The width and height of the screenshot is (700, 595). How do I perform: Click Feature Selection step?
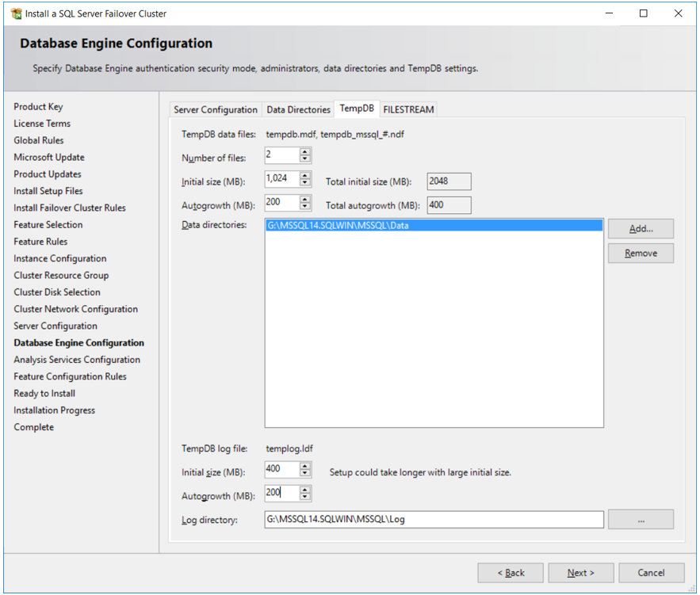pyautogui.click(x=48, y=225)
